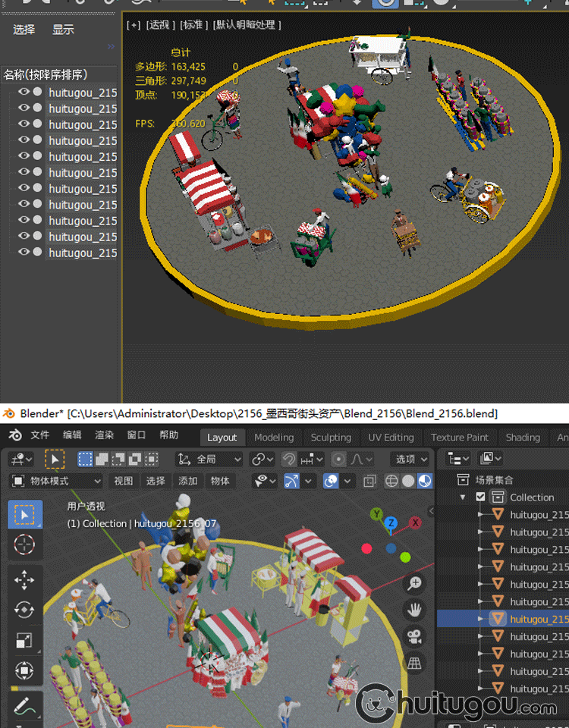Click 显示 in 3ds Max scene explorer
This screenshot has width=569, height=728.
(x=63, y=30)
